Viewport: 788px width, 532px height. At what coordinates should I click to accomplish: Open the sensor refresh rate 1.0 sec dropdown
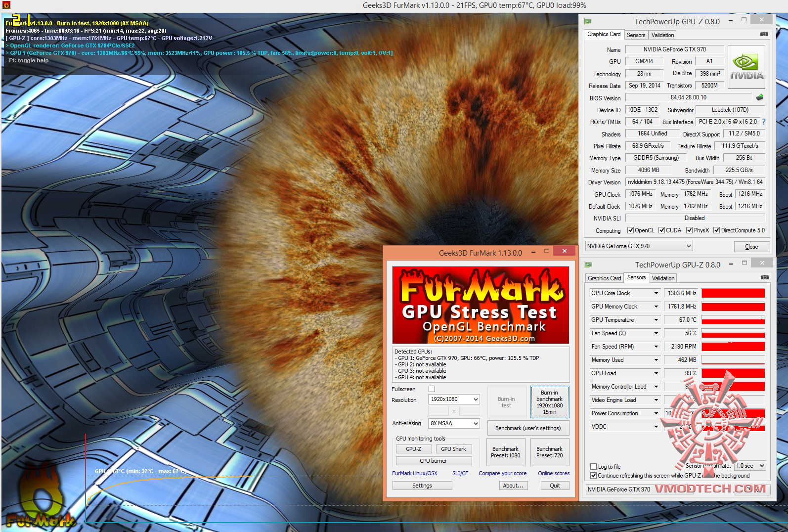click(750, 466)
